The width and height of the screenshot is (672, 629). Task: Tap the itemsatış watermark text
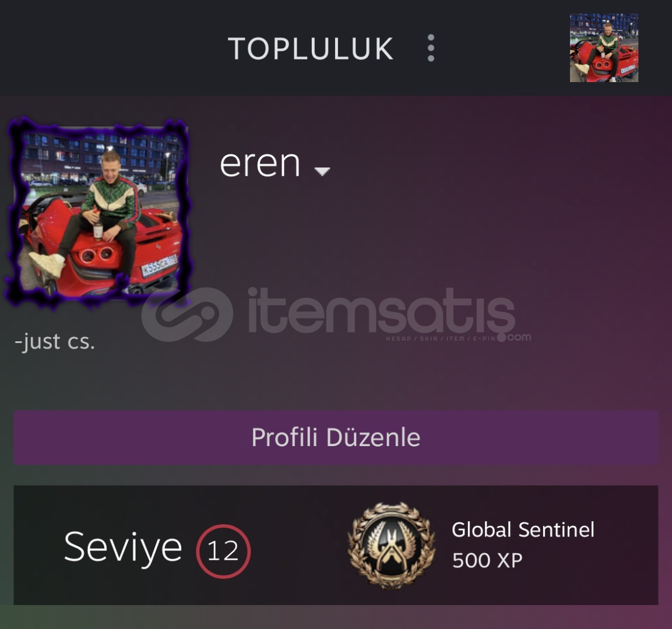tap(381, 311)
